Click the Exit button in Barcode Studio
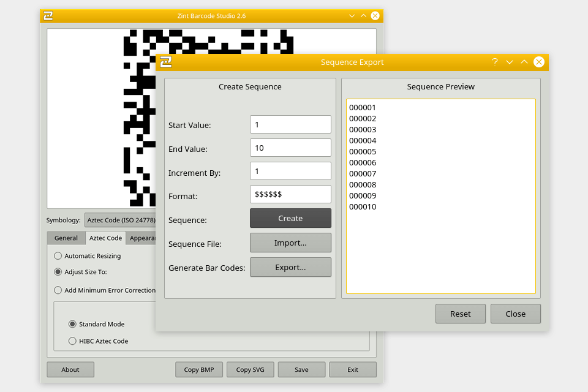The width and height of the screenshot is (588, 392). (353, 369)
